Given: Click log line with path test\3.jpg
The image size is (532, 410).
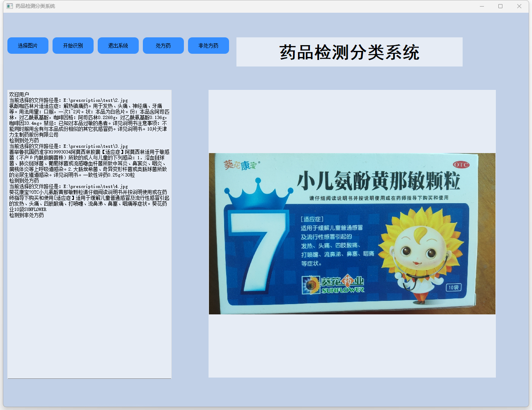Looking at the screenshot, I should [x=69, y=146].
